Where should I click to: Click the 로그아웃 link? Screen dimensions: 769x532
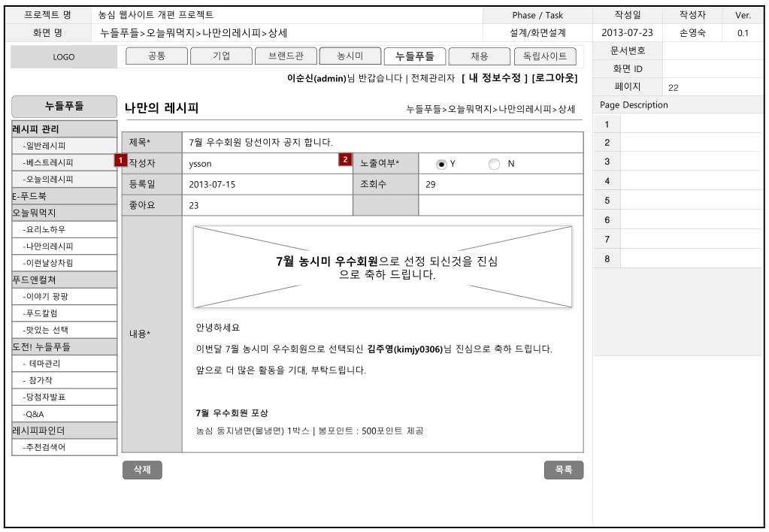(555, 78)
